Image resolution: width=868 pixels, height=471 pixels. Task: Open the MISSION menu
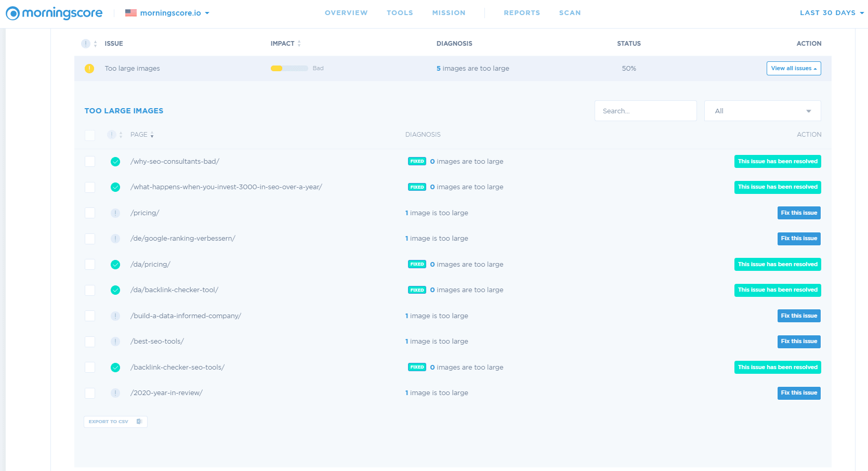pyautogui.click(x=449, y=13)
